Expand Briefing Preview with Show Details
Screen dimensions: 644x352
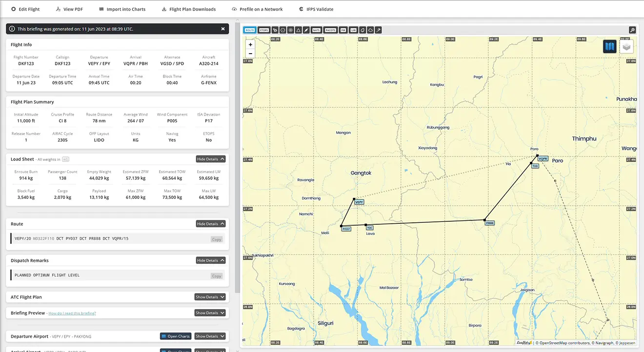[210, 313]
